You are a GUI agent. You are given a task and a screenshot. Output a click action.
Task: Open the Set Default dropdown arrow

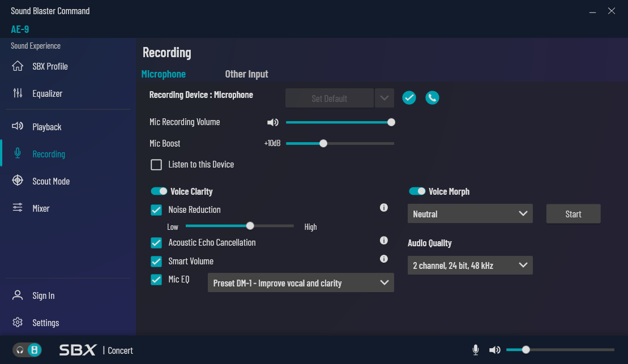coord(385,98)
